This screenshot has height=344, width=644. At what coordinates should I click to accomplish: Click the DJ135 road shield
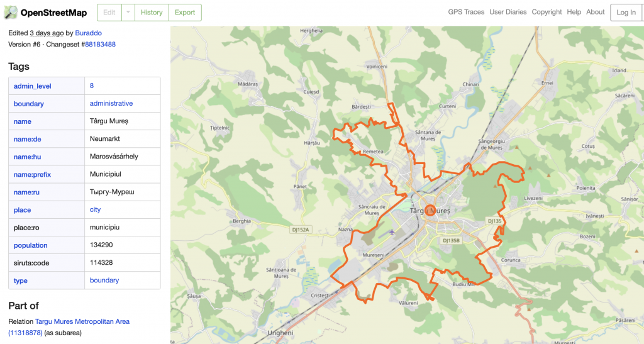pos(494,221)
